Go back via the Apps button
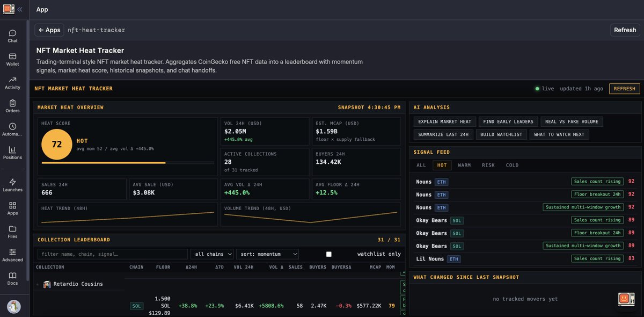The image size is (644, 317). click(49, 30)
